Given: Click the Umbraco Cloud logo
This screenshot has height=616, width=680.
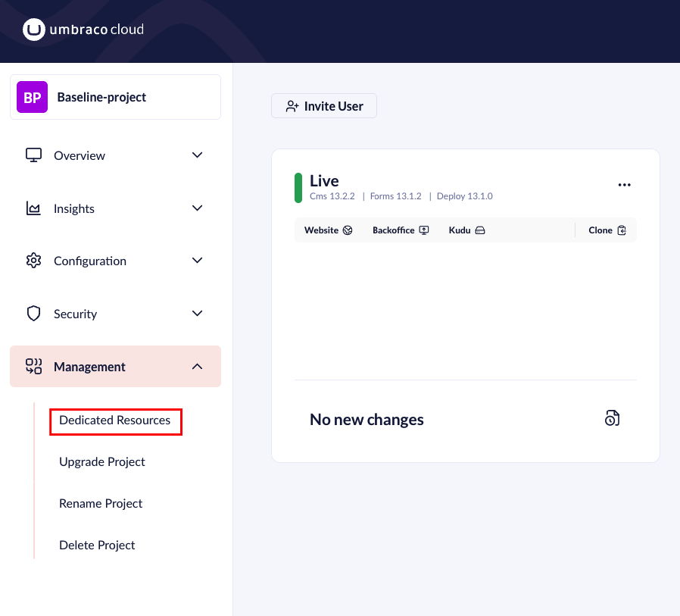Looking at the screenshot, I should click(x=83, y=30).
